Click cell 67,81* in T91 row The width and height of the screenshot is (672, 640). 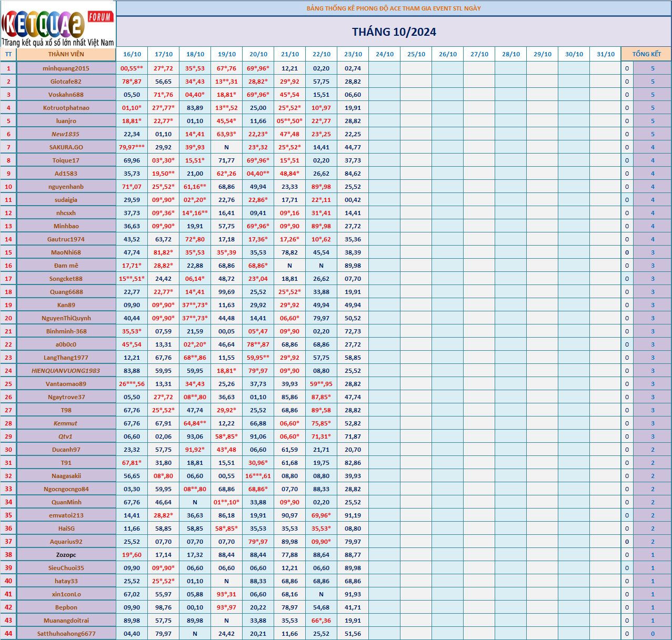coord(132,463)
